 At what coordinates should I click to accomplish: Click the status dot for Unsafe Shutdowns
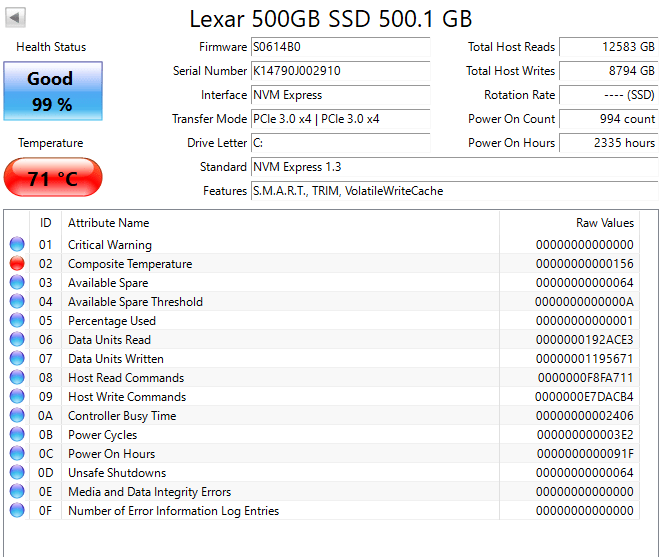pyautogui.click(x=17, y=472)
